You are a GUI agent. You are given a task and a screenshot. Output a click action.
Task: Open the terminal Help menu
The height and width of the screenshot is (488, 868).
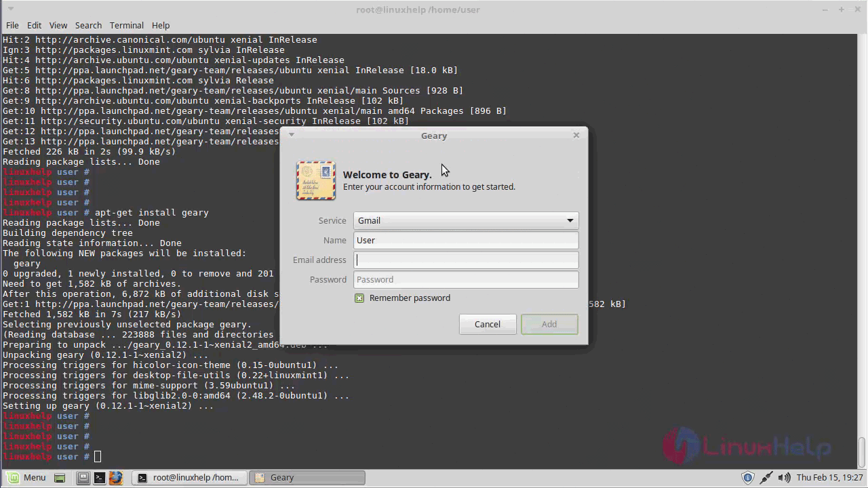click(161, 25)
